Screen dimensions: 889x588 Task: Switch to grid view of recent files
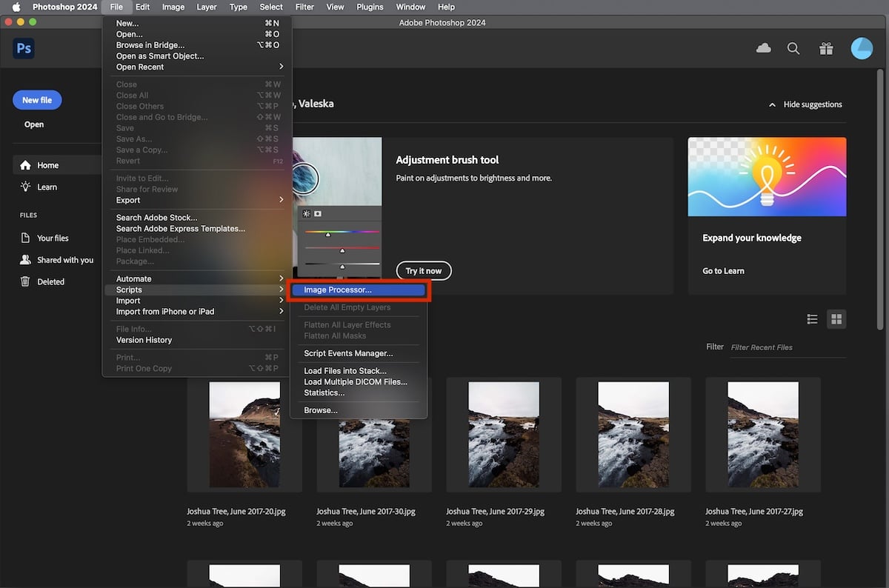pyautogui.click(x=836, y=318)
